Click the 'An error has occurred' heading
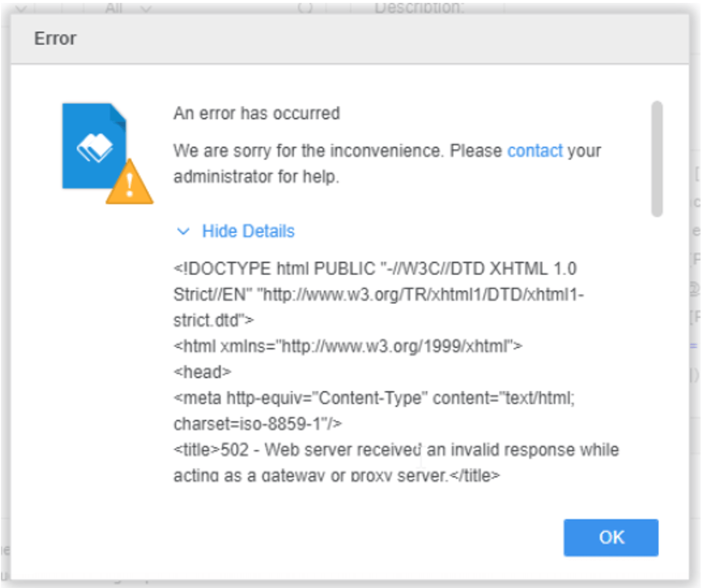701x588 pixels. pyautogui.click(x=256, y=113)
